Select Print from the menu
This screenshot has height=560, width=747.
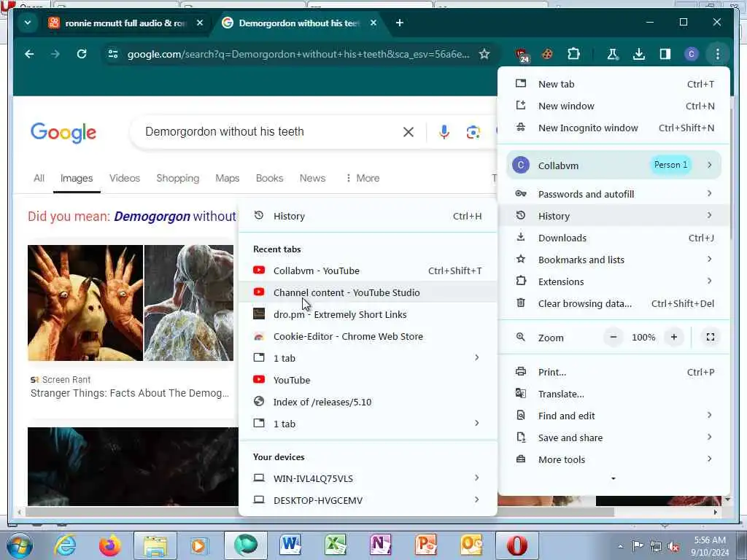click(614, 372)
